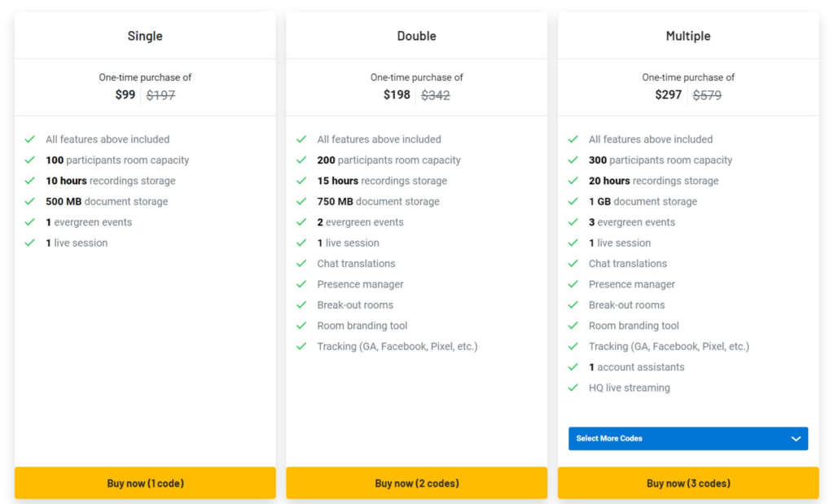
Task: Click checkmark next to Double's Chat translations
Action: pos(301,264)
